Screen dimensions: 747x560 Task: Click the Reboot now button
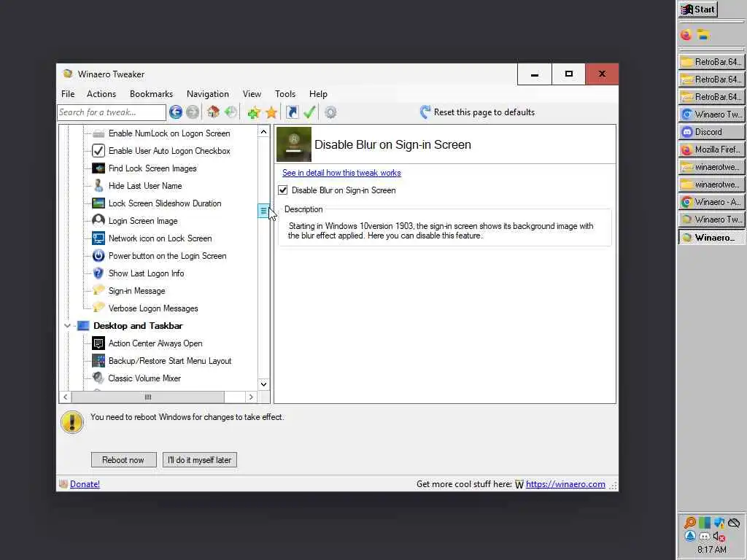click(123, 459)
